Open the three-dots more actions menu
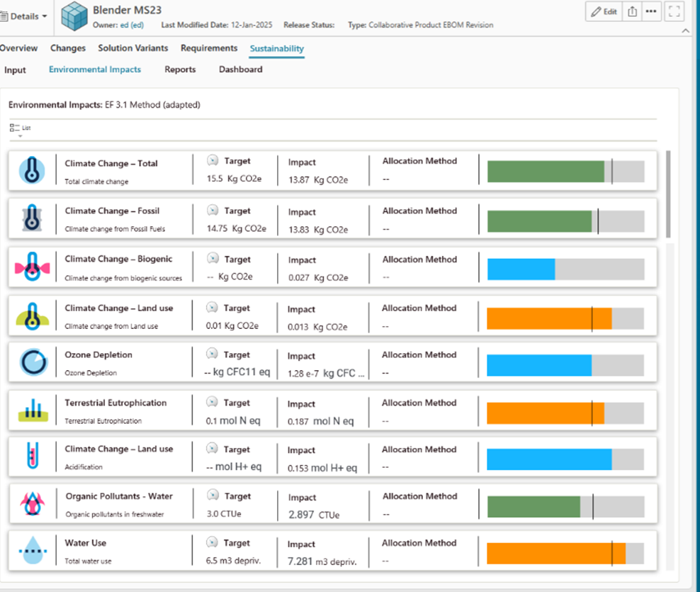 pyautogui.click(x=651, y=11)
